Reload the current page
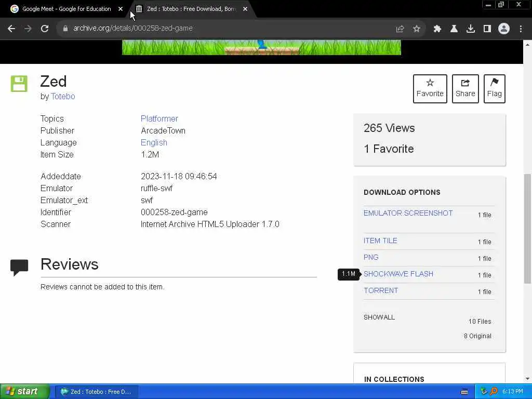The width and height of the screenshot is (532, 399). point(45,29)
